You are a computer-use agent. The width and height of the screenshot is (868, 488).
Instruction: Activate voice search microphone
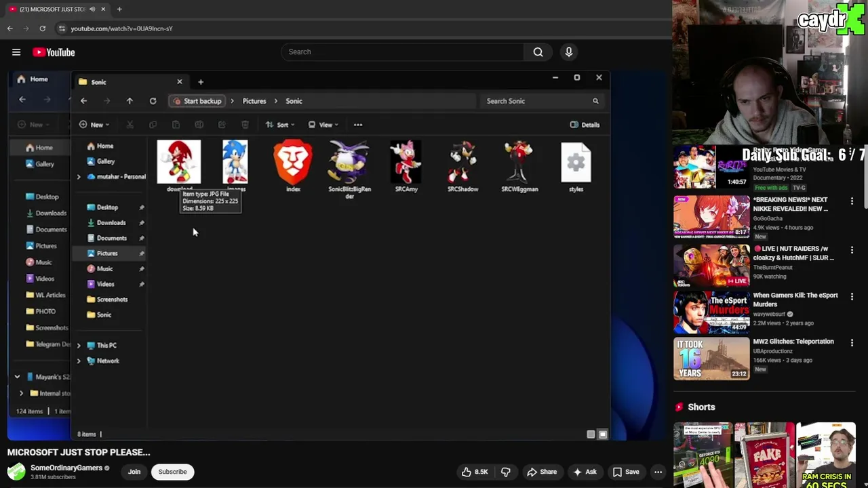569,52
